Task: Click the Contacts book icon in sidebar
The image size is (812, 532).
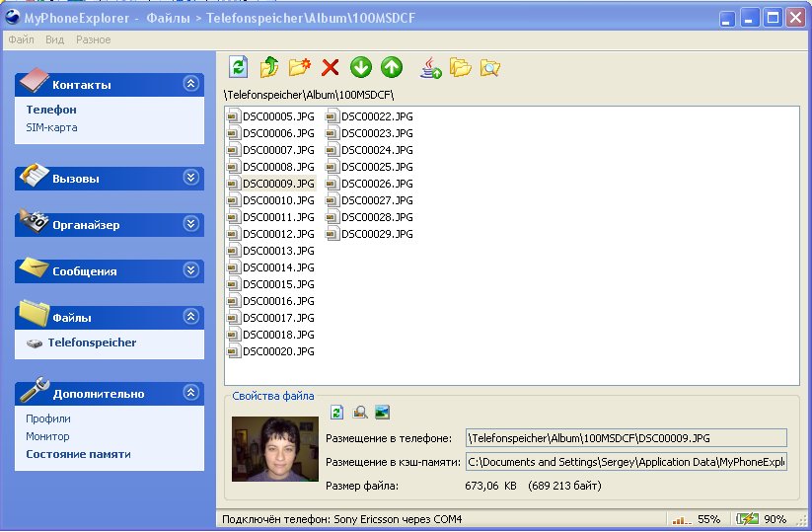Action: (34, 80)
